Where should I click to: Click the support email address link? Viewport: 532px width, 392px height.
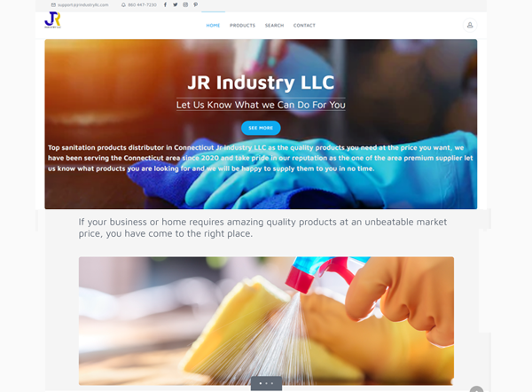(82, 4)
